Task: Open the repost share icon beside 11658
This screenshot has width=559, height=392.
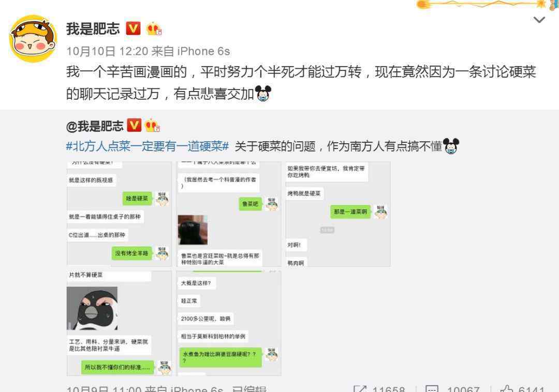Action: point(360,389)
